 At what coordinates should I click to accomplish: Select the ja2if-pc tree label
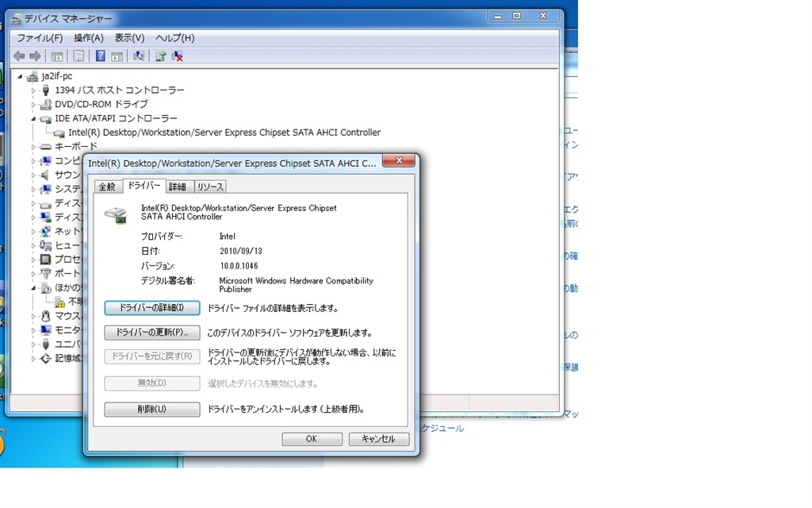[57, 76]
